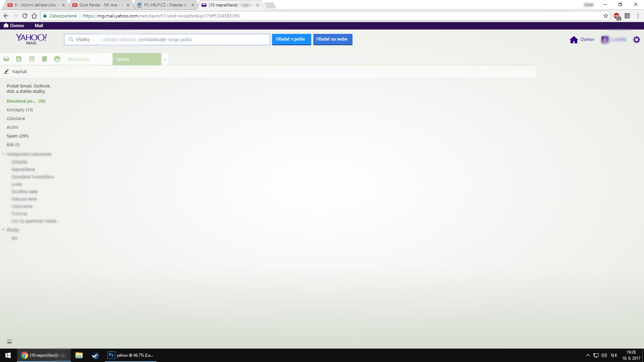Click the Mail menu item in top bar
This screenshot has height=362, width=644.
39,25
